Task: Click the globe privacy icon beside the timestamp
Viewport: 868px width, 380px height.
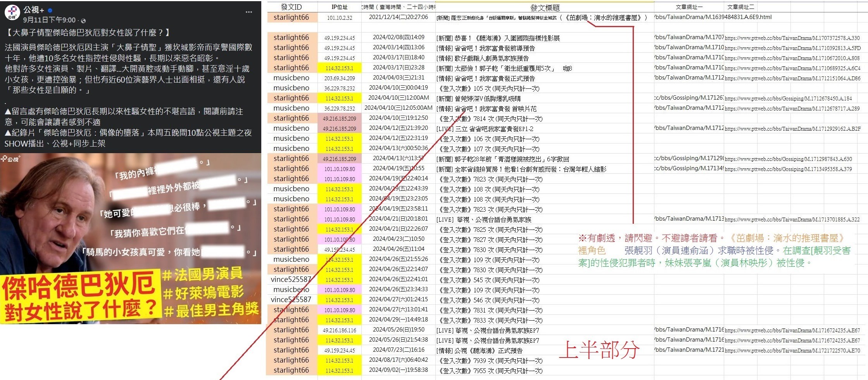Action: (x=83, y=21)
